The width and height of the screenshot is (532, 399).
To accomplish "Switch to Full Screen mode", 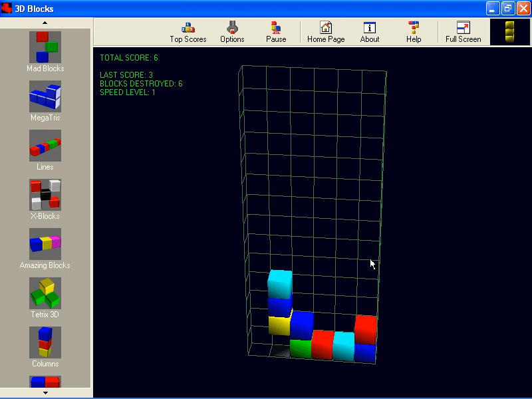I will click(x=463, y=32).
